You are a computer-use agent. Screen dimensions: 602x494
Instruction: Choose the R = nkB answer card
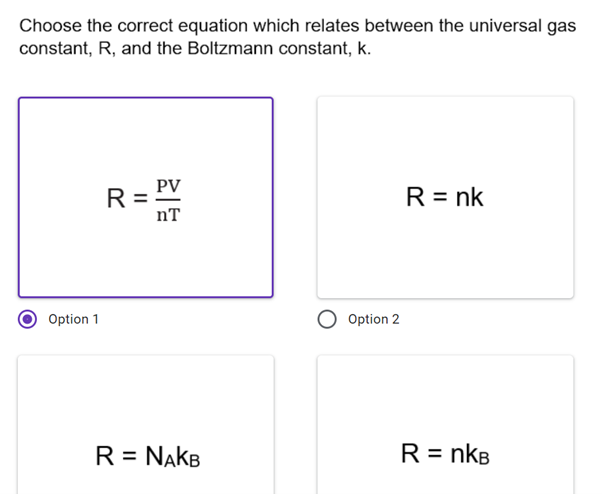tap(445, 425)
